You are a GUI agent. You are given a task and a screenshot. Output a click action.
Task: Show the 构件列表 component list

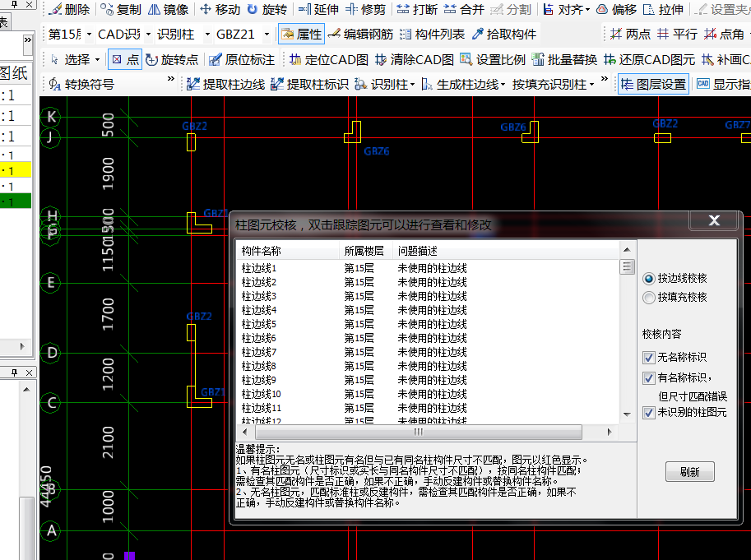pos(432,34)
